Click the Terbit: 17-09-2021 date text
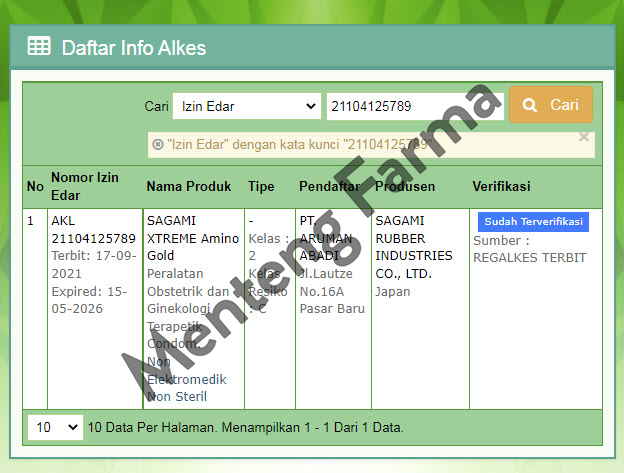Image resolution: width=624 pixels, height=473 pixels. click(94, 265)
